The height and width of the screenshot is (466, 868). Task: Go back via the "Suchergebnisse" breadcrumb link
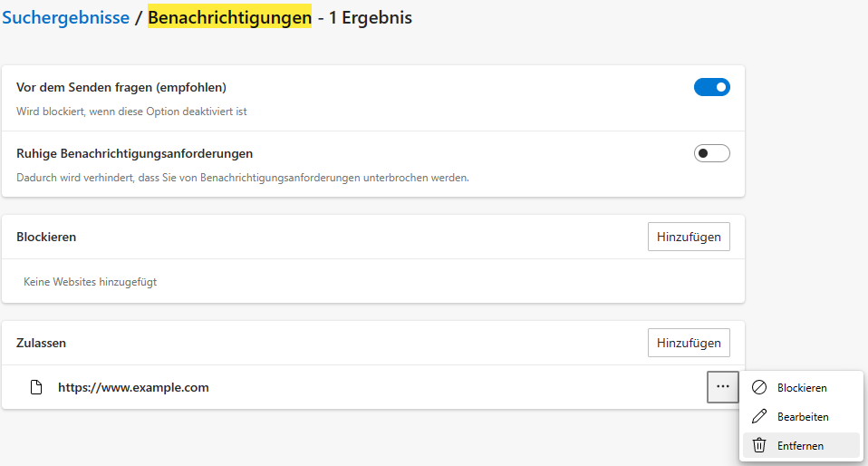coord(65,17)
